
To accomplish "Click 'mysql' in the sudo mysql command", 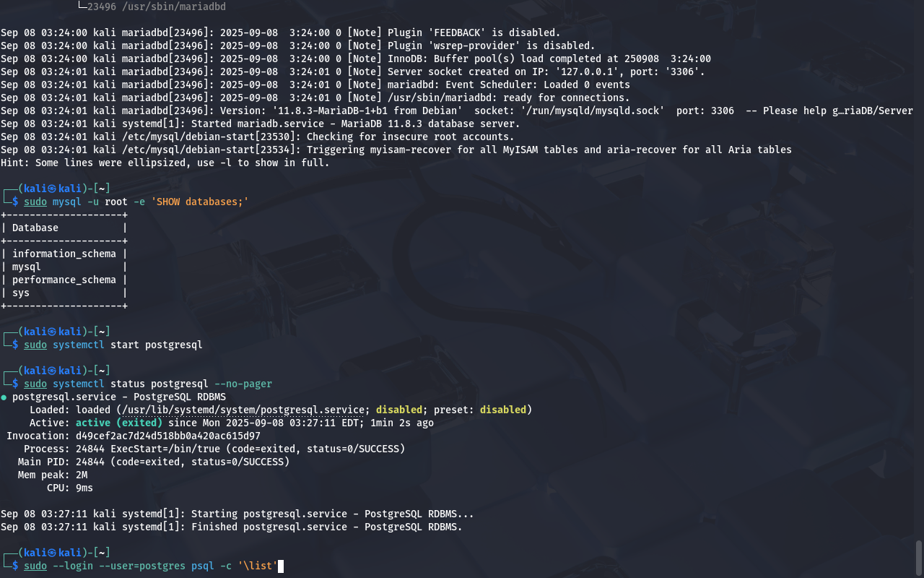I will (67, 202).
